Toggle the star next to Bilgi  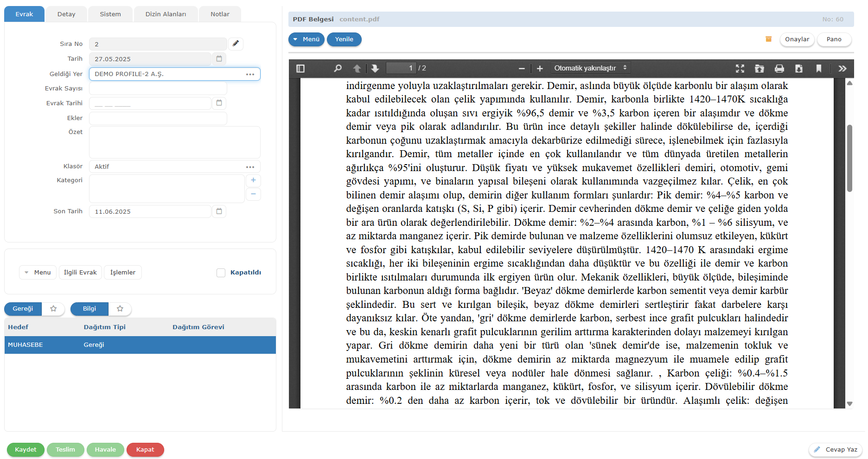click(x=120, y=309)
